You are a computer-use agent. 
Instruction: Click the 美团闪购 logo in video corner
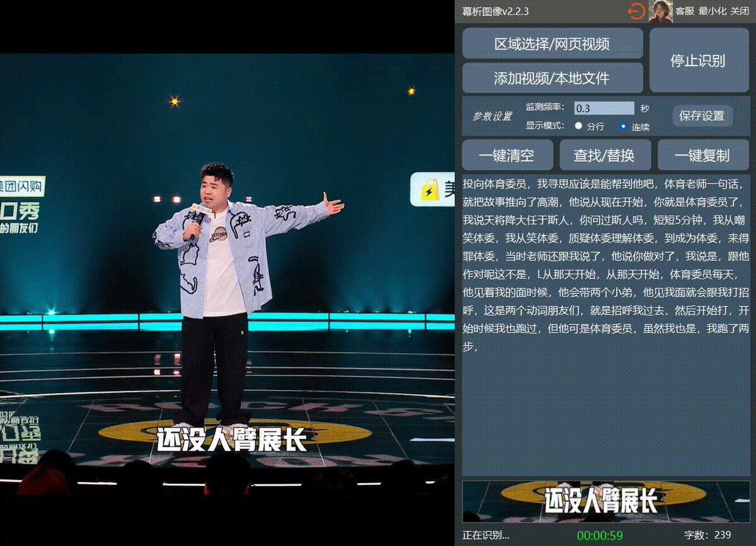22,186
